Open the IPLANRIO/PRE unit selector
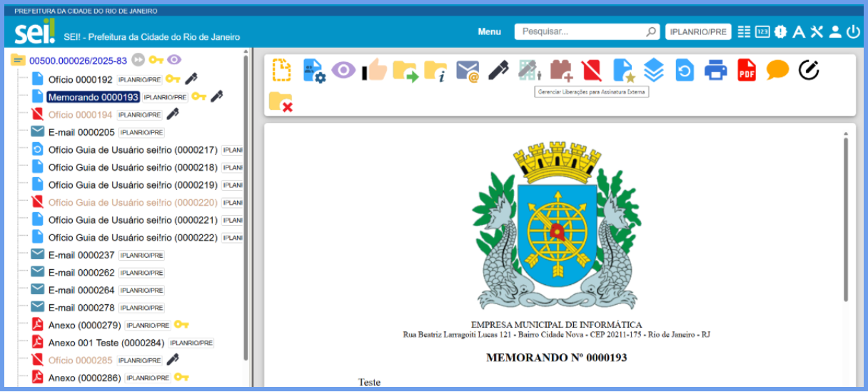Screen dimensions: 868x392 [698, 31]
